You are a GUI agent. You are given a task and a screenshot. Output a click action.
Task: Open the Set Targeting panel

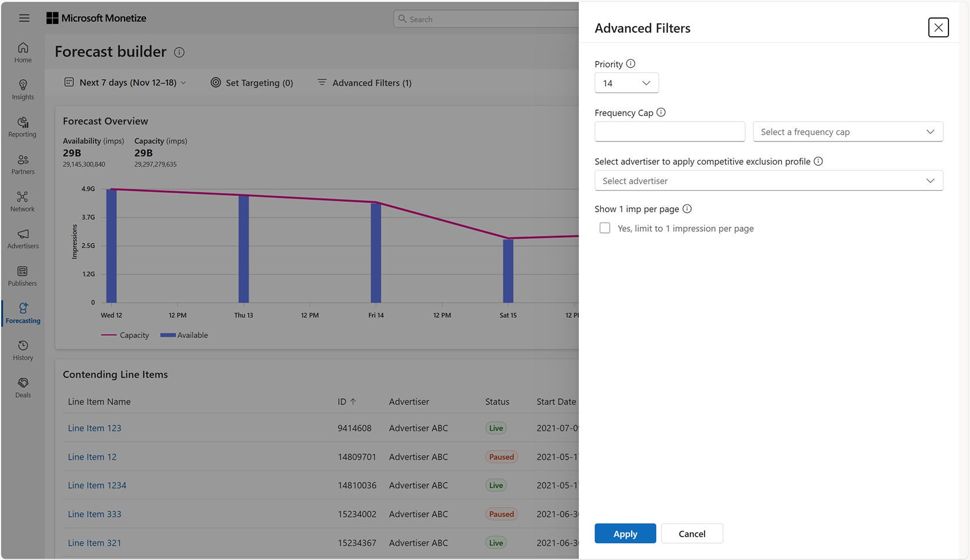(x=252, y=83)
